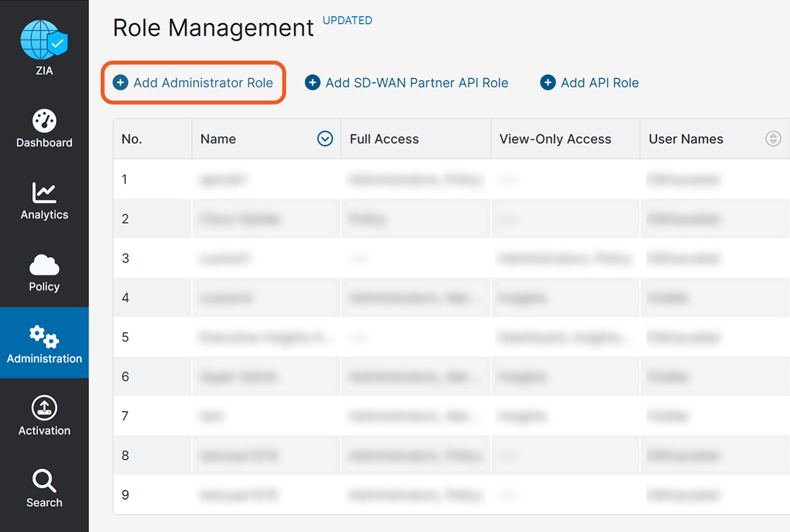
Task: Click the Add API Role link
Action: [599, 83]
